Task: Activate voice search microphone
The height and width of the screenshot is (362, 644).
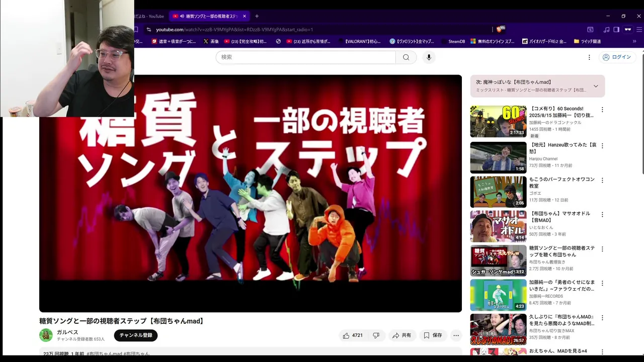Action: [429, 57]
